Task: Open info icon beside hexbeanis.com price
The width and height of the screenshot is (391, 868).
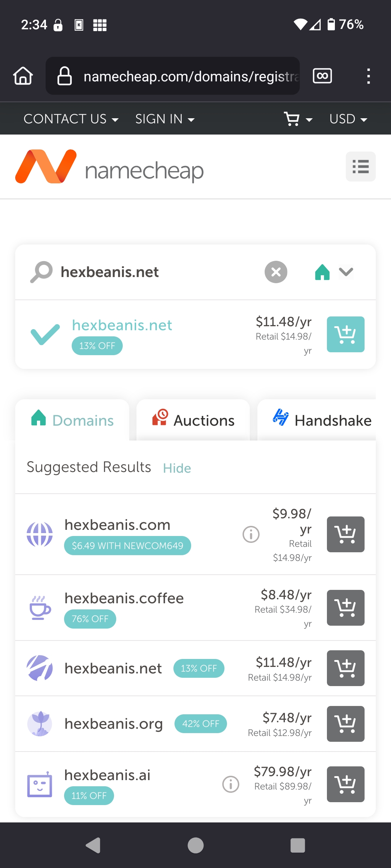Action: click(251, 534)
